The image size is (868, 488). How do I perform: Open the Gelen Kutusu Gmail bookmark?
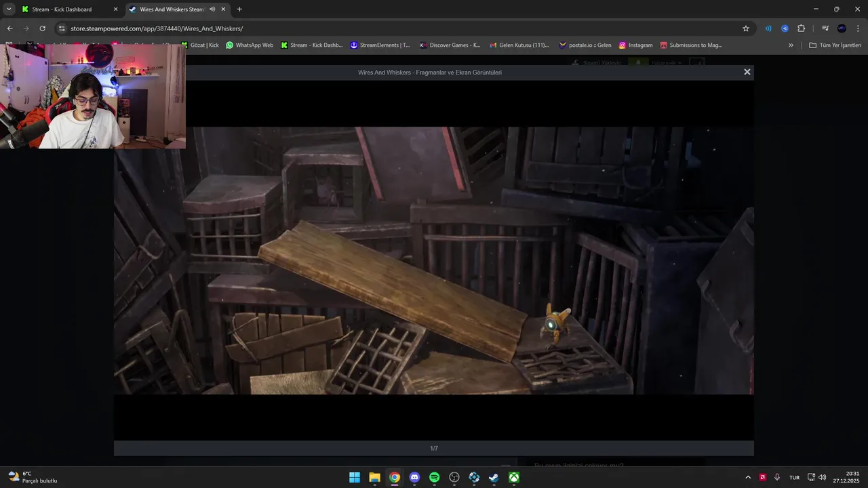pos(519,45)
